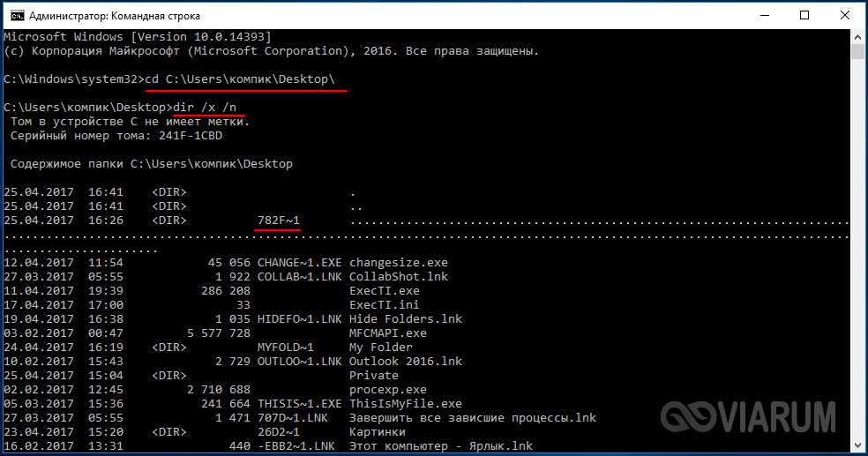The image size is (868, 456).
Task: Click the short name 'OUTLOO~1.LNK'
Action: 300,362
